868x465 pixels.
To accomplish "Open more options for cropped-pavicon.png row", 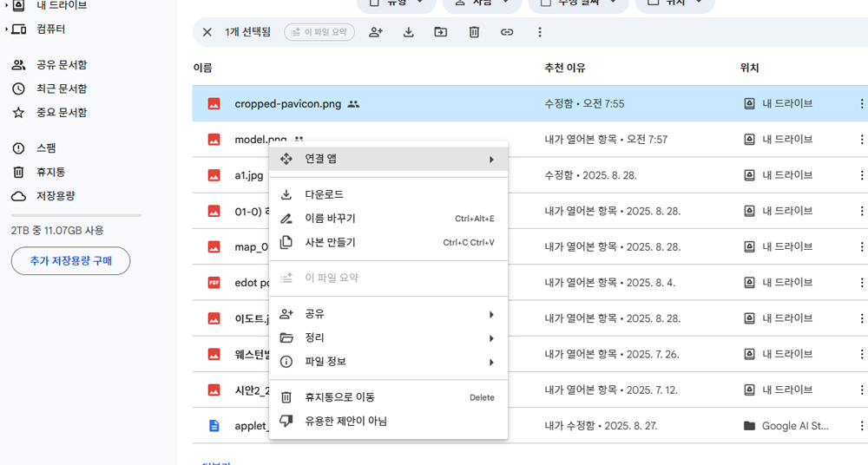I will click(861, 104).
